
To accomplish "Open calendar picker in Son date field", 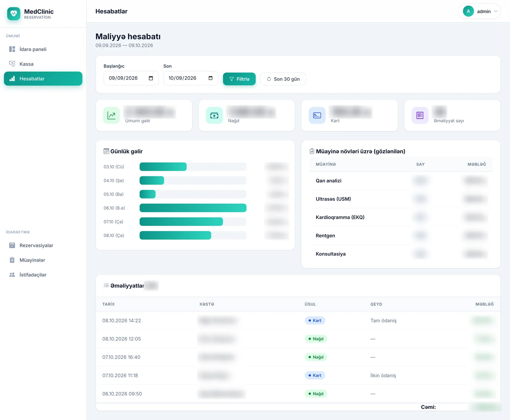I will pyautogui.click(x=210, y=78).
